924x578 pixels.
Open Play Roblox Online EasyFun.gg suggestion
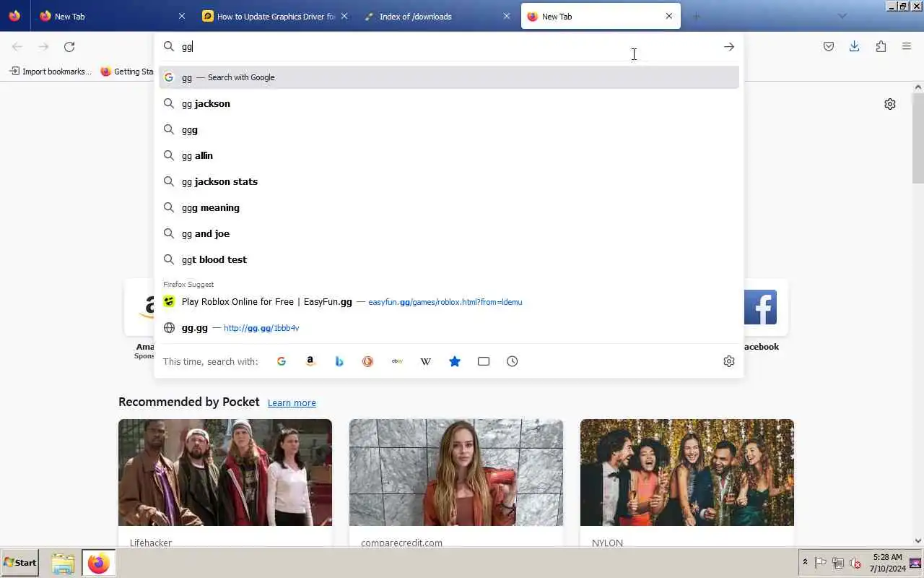449,302
